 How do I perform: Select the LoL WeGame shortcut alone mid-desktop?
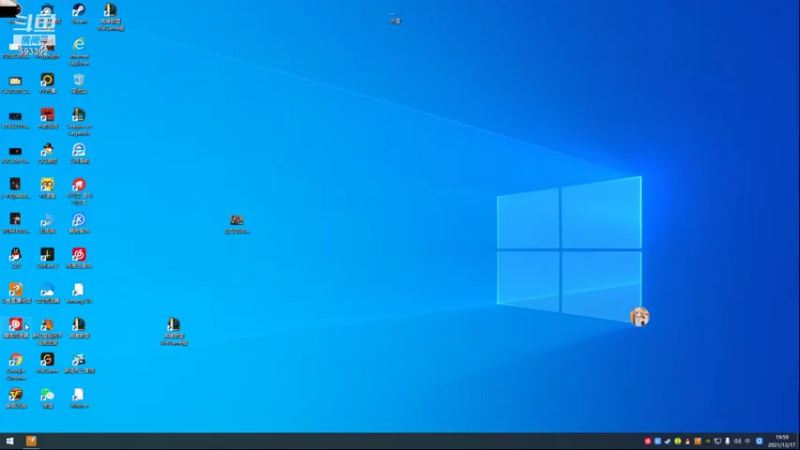point(173,331)
